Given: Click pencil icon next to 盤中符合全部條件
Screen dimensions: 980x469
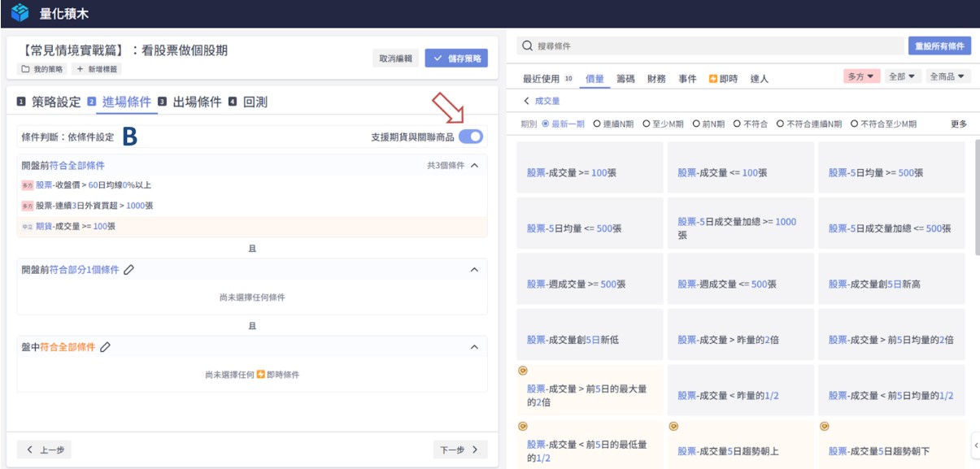Looking at the screenshot, I should [105, 347].
